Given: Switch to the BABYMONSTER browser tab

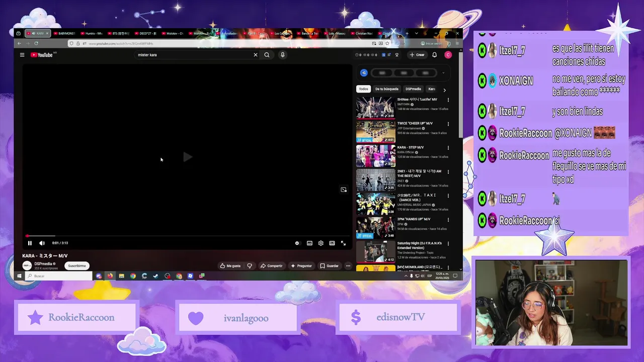Looking at the screenshot, I should click(64, 33).
